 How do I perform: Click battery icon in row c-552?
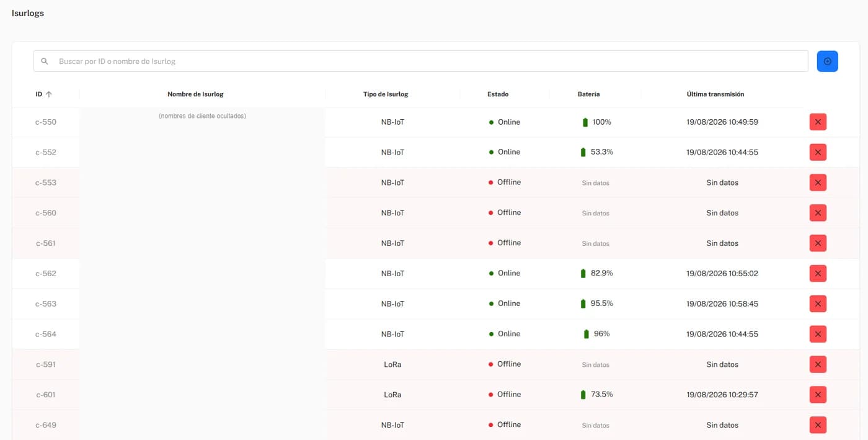click(583, 152)
